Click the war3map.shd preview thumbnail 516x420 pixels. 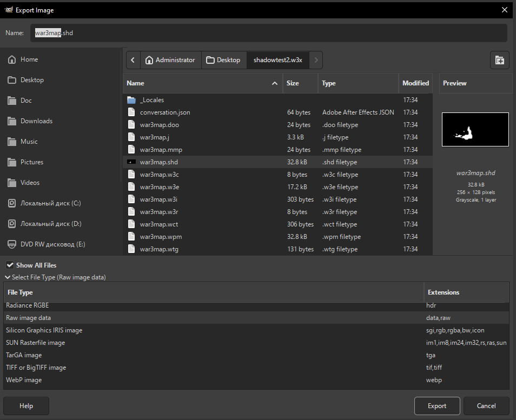pyautogui.click(x=475, y=130)
